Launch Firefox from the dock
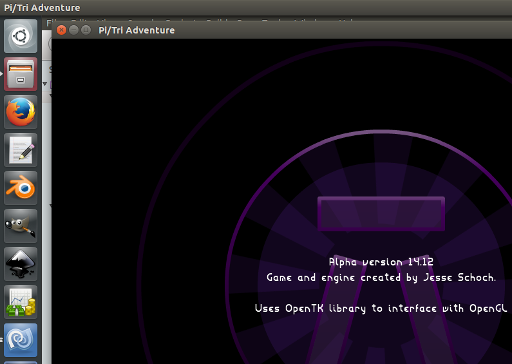 pos(21,112)
